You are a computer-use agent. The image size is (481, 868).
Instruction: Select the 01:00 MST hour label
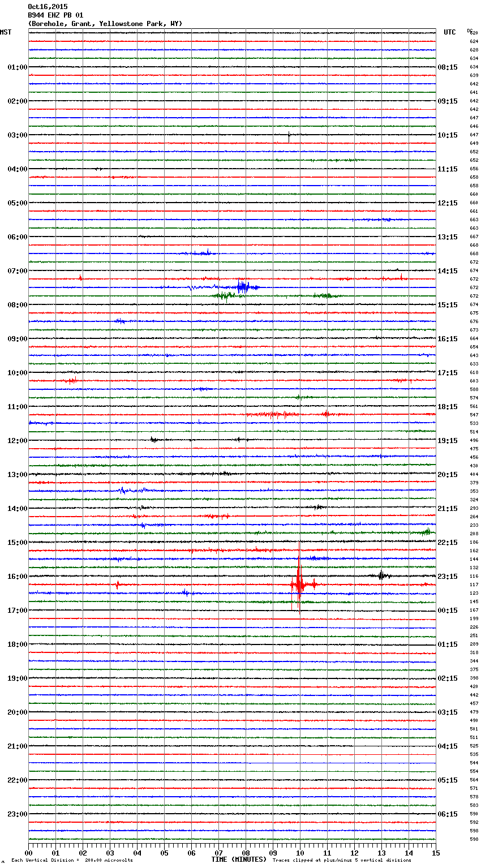click(x=17, y=67)
